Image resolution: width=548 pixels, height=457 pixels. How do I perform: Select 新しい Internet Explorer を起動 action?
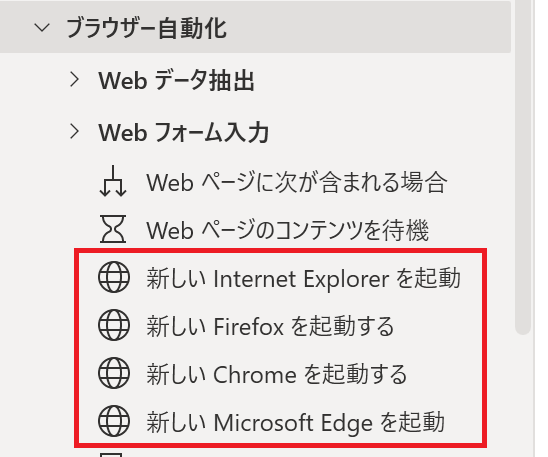304,278
